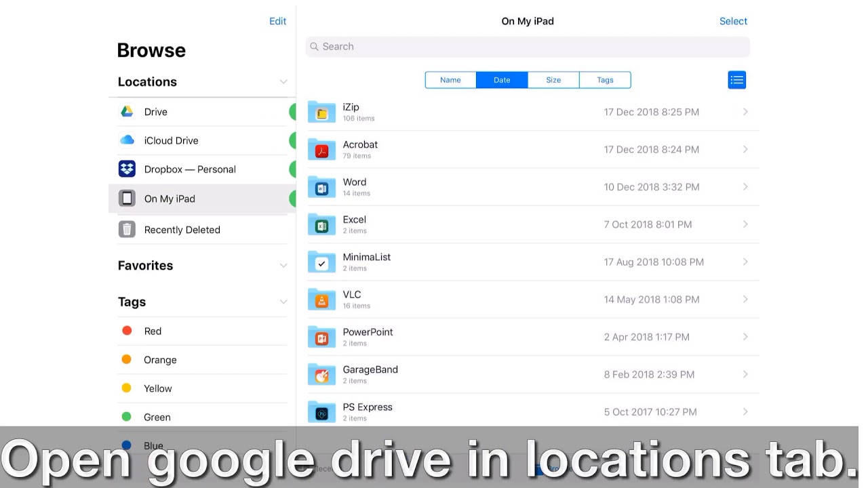Click the Browse heading

click(x=151, y=50)
